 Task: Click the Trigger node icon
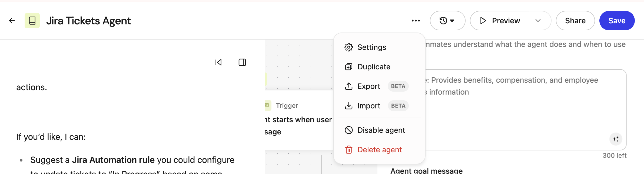pos(267,105)
